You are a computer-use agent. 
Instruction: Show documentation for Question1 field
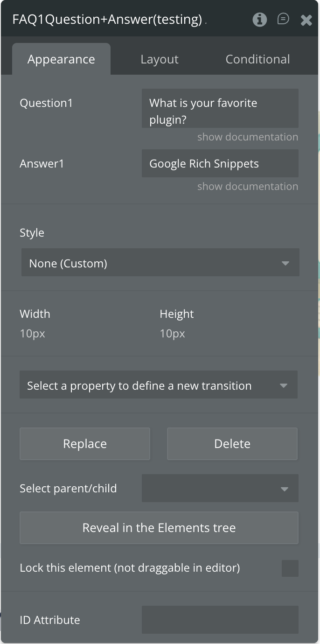click(247, 137)
